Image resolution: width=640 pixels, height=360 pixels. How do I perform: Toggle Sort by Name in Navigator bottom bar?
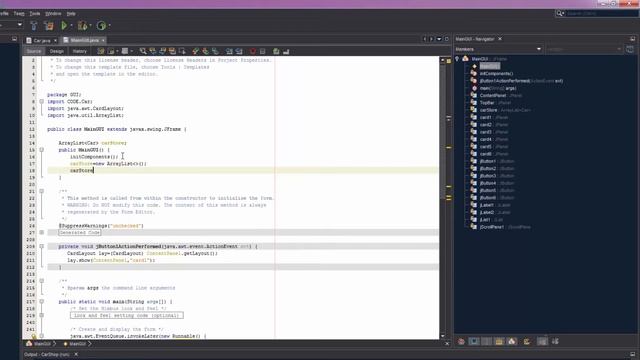pos(542,342)
